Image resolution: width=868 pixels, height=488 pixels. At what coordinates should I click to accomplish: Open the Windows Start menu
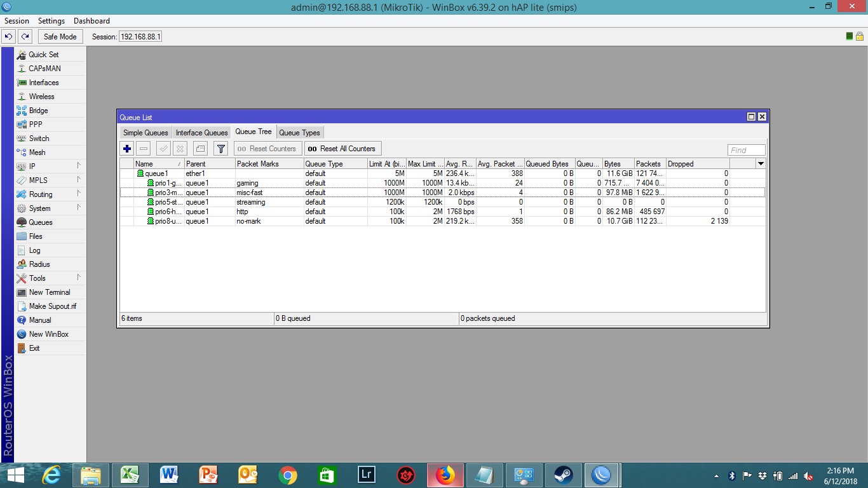pos(15,475)
